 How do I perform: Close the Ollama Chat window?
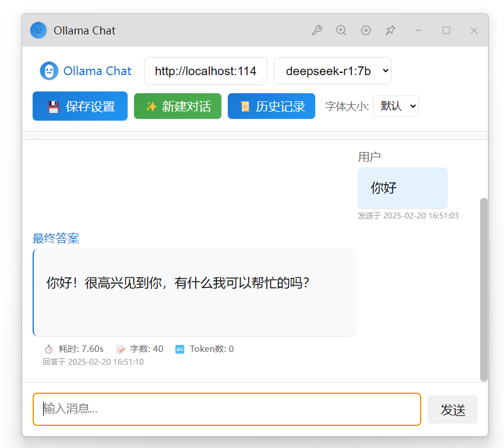tap(474, 30)
